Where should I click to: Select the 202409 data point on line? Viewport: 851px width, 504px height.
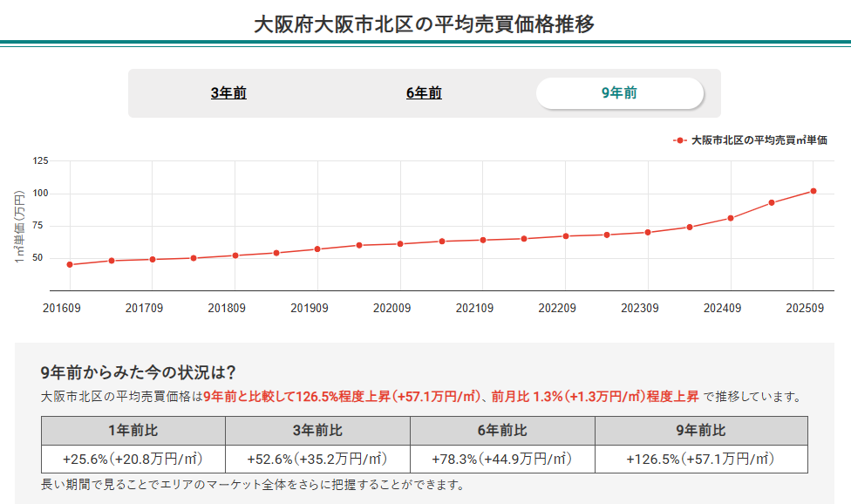[731, 218]
